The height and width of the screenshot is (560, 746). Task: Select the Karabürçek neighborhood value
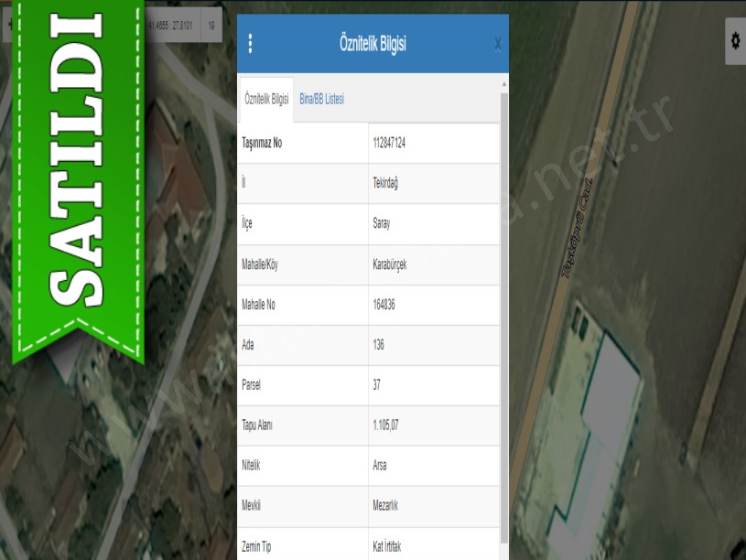pos(392,264)
